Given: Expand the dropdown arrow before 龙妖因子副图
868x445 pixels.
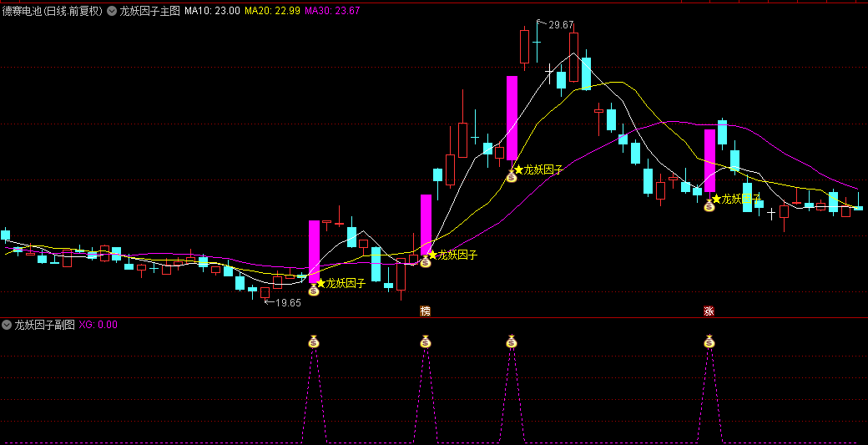Looking at the screenshot, I should pos(7,325).
